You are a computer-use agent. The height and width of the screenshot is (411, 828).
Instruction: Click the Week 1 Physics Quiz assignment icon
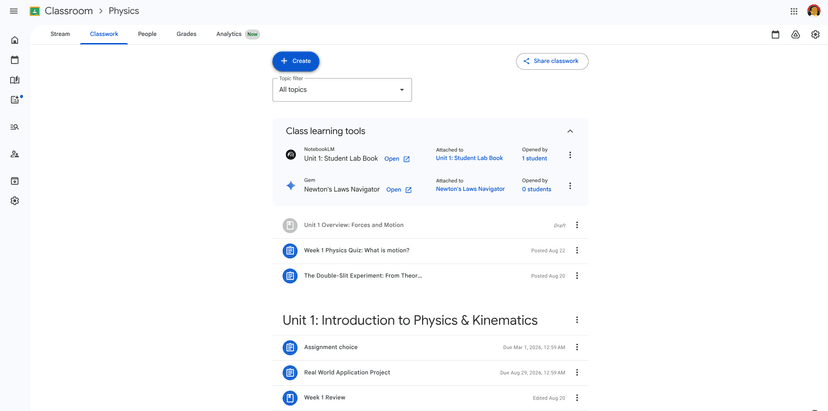pyautogui.click(x=290, y=250)
